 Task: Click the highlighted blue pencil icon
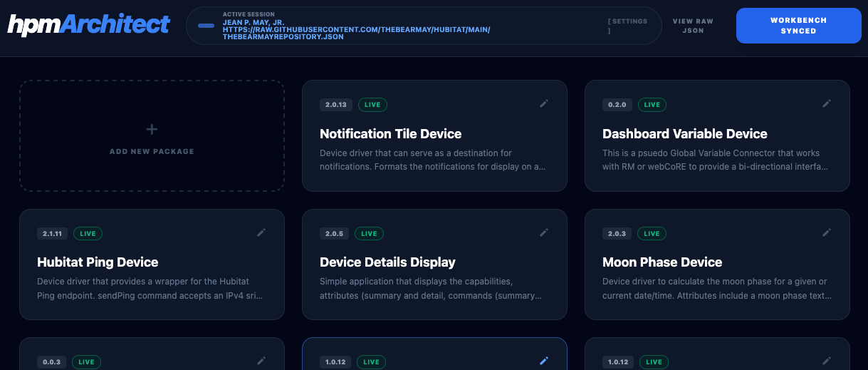pyautogui.click(x=544, y=361)
